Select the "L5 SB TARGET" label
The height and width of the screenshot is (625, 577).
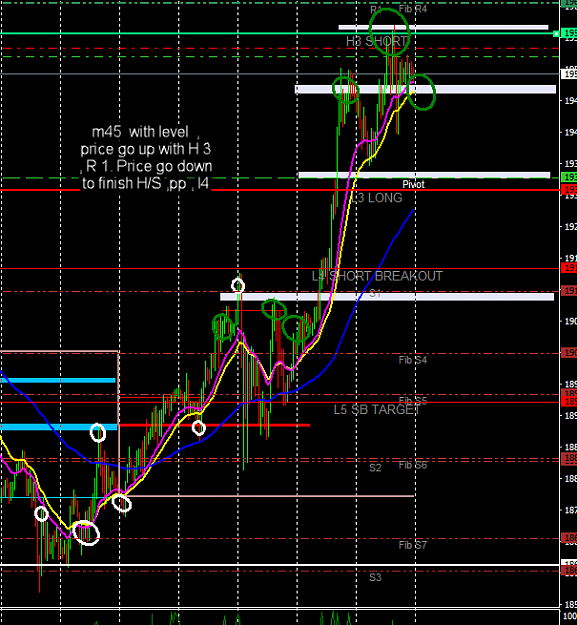tap(377, 409)
